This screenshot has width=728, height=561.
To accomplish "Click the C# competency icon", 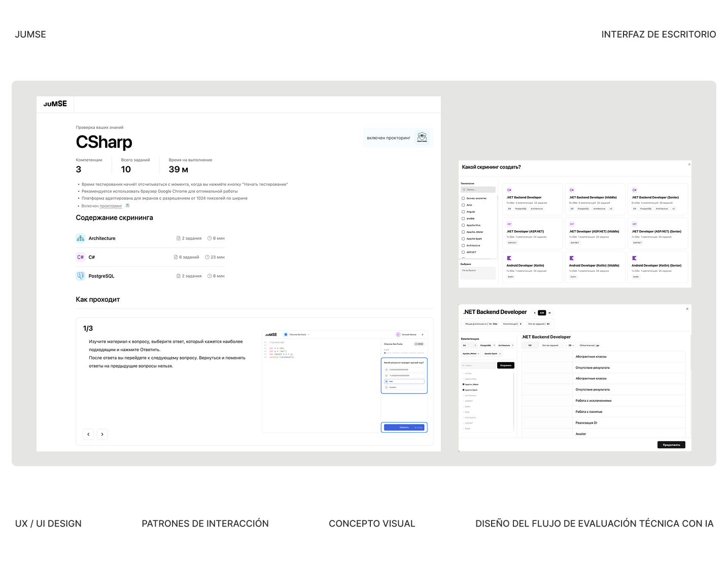I will pos(81,257).
